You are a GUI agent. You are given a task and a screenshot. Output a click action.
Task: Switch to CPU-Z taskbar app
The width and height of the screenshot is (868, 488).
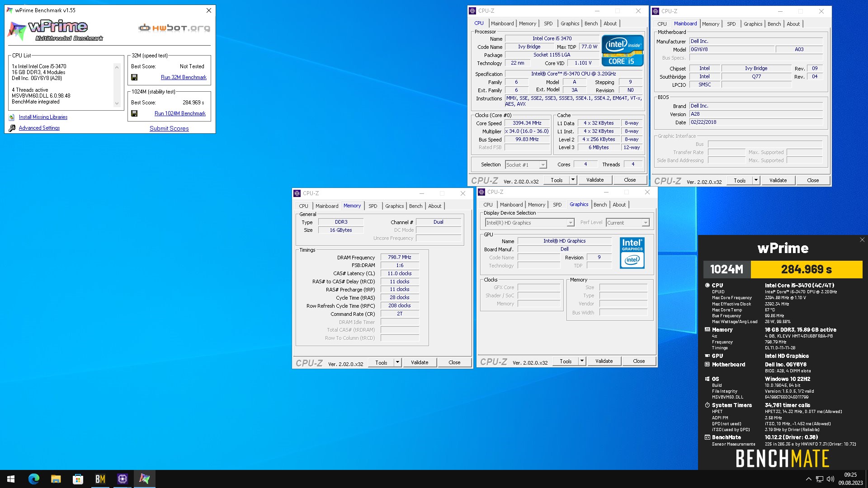pyautogui.click(x=122, y=479)
